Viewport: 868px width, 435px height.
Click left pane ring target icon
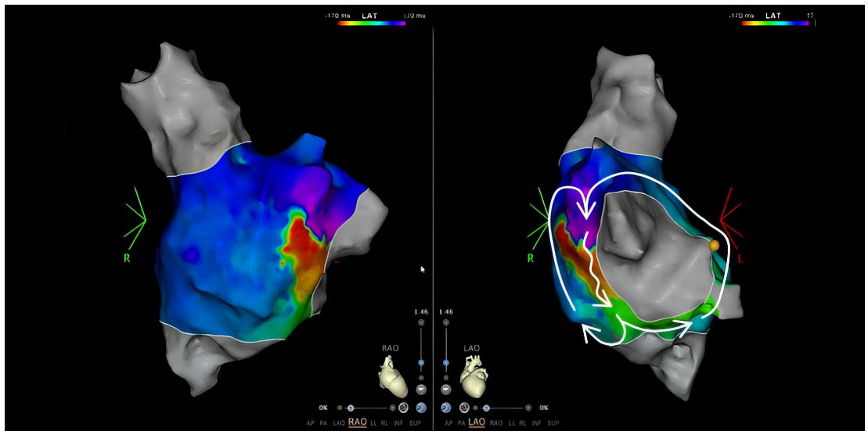[x=403, y=408]
